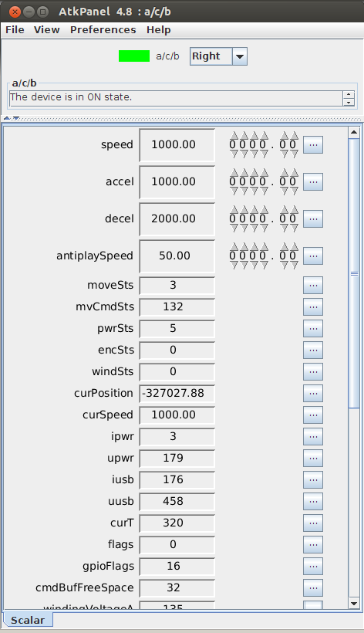Open the Preferences menu
Image resolution: width=364 pixels, height=633 pixels.
[103, 30]
